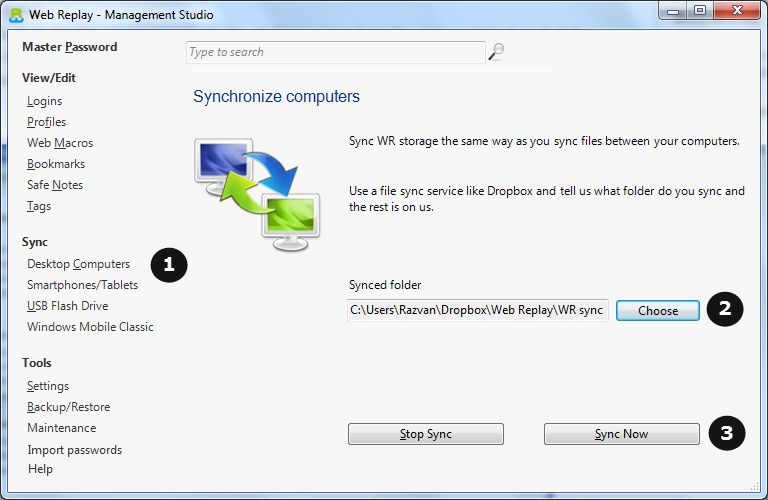Choose USB Flash Drive sync
This screenshot has width=768, height=500.
(x=68, y=306)
